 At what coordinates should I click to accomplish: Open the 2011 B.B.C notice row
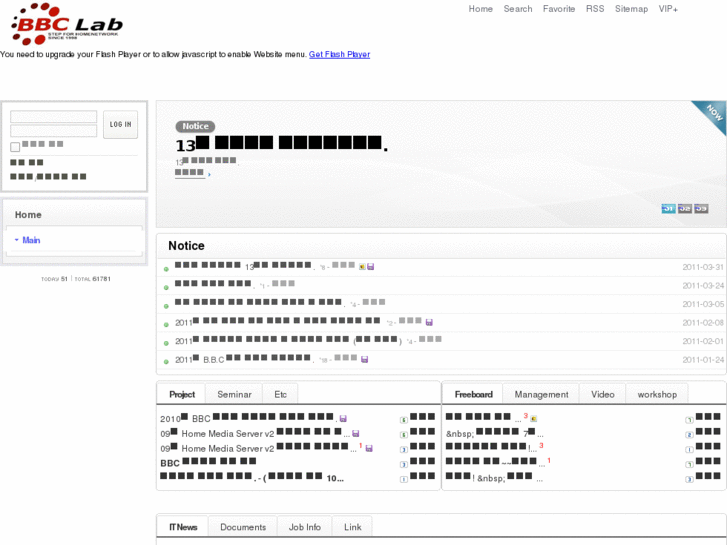point(244,359)
